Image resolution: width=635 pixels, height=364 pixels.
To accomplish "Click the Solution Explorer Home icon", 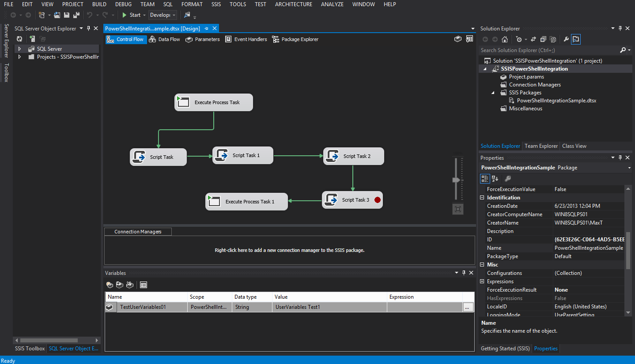I will [505, 39].
